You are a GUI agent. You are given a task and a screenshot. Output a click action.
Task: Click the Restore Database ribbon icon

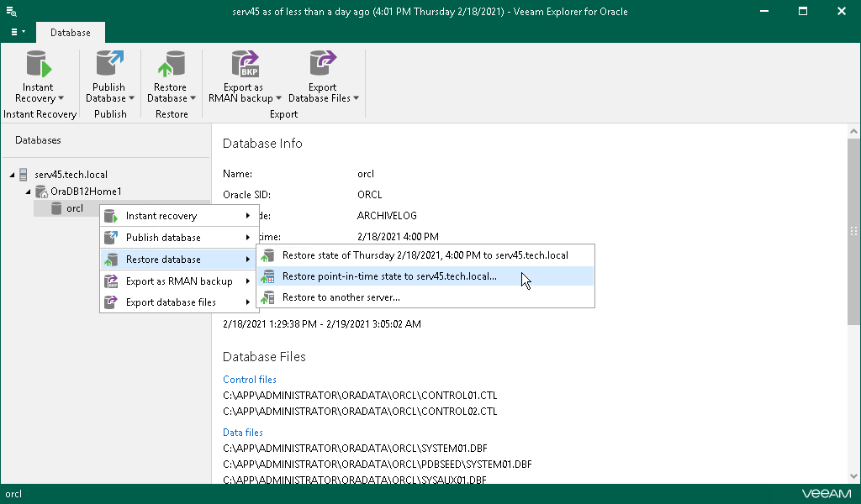click(x=172, y=64)
